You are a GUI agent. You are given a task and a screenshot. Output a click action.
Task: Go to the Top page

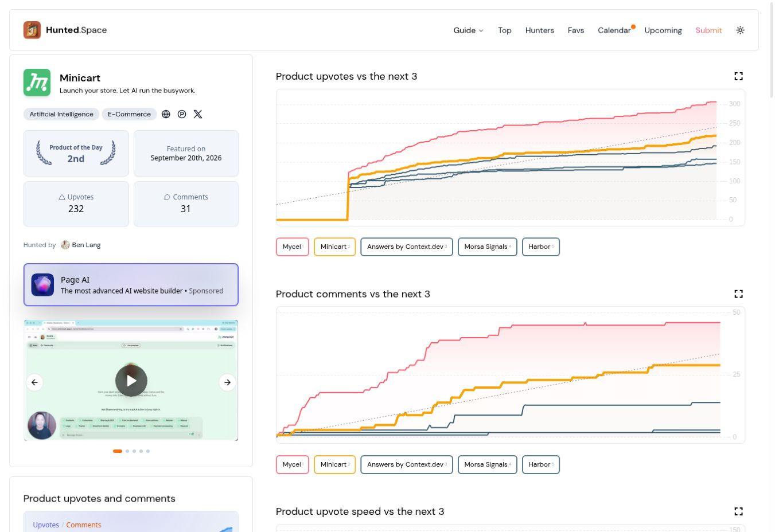(505, 30)
